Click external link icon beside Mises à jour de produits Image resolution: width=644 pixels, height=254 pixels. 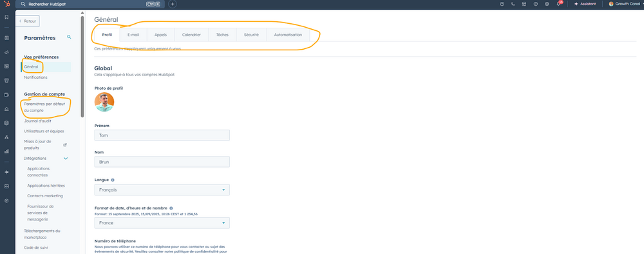pos(65,144)
